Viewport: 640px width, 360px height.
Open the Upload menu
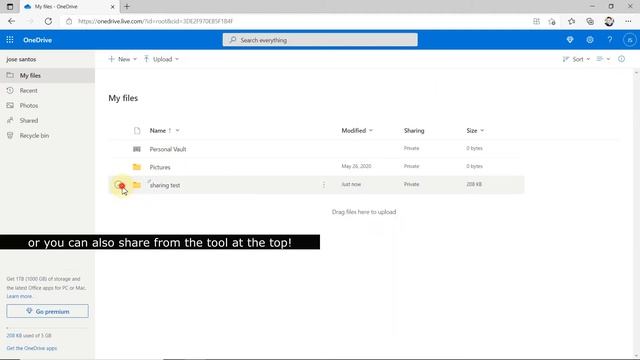(x=161, y=59)
